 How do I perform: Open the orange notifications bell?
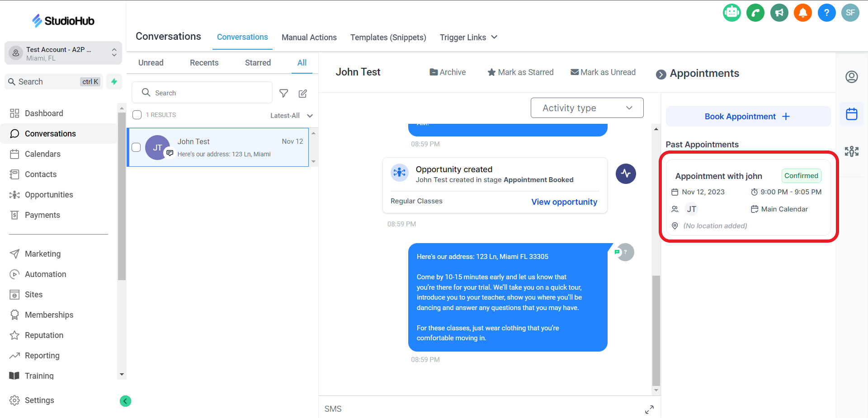(x=803, y=13)
